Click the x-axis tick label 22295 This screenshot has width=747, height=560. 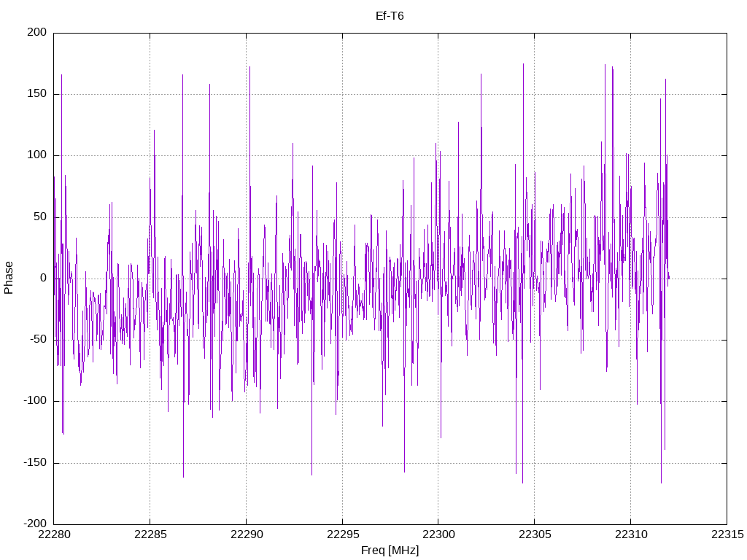click(343, 534)
